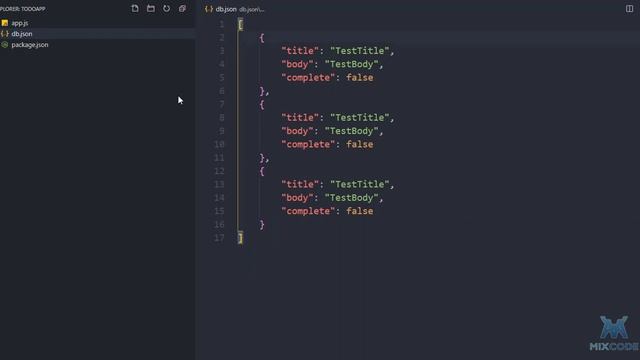This screenshot has height=360, width=640.
Task: Click the db.json braces icon in the Explorer
Action: (x=5, y=34)
